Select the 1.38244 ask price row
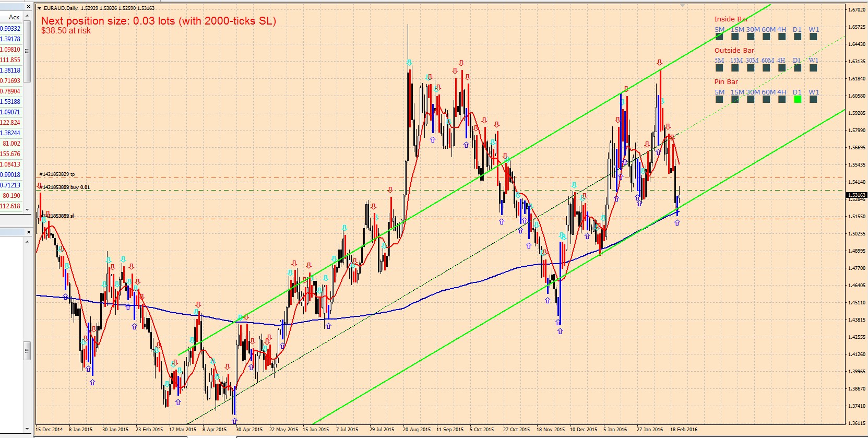868x438 pixels. (x=11, y=133)
